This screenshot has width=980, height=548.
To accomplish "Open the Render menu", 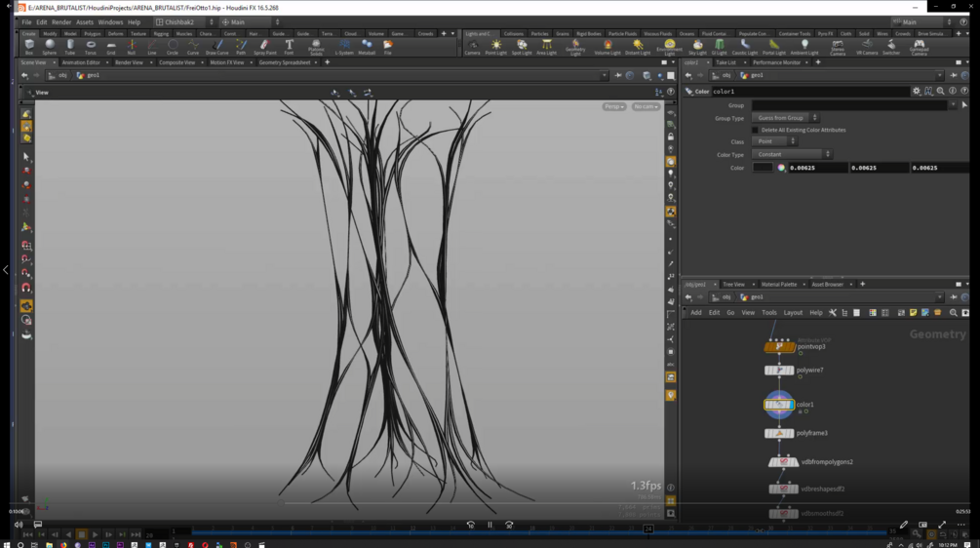I will (x=61, y=21).
